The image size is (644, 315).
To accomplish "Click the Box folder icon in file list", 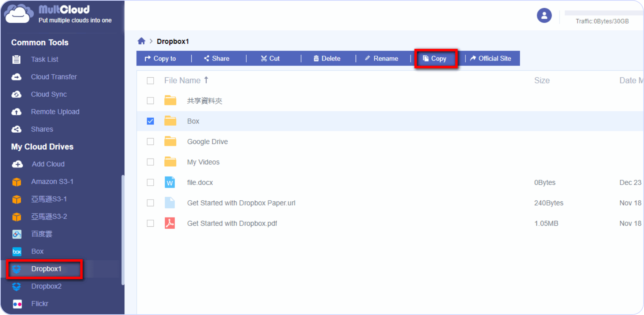I will point(170,121).
